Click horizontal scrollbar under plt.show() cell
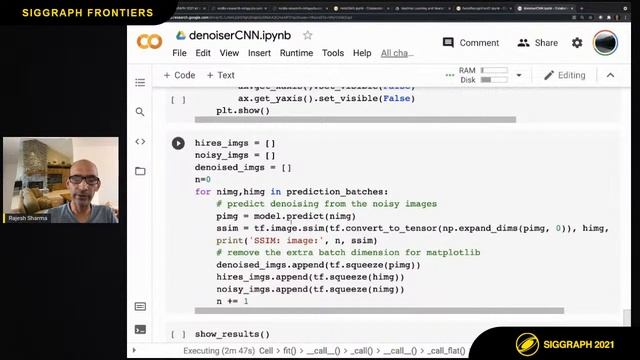The image size is (640, 360). [355, 120]
